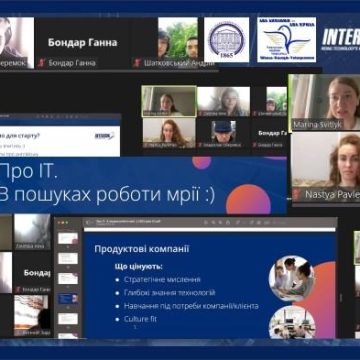The image size is (360, 360).
Task: Select the swan logo image at top
Action: point(287,40)
